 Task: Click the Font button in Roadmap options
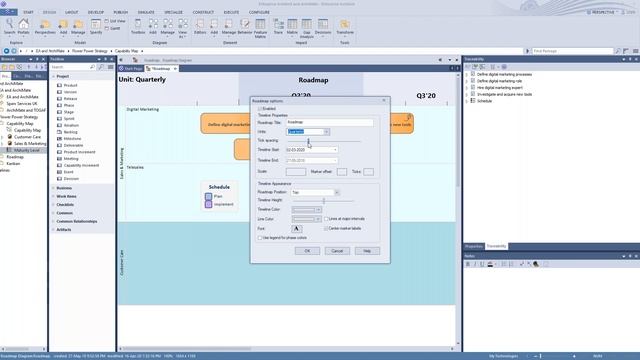296,229
